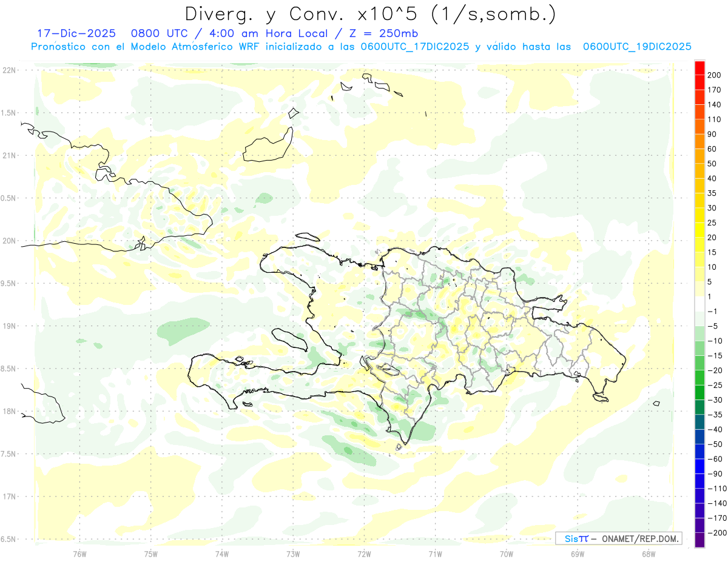Screen dimensions: 728x562
Task: Click the colorbar value '-140'
Action: (717, 503)
